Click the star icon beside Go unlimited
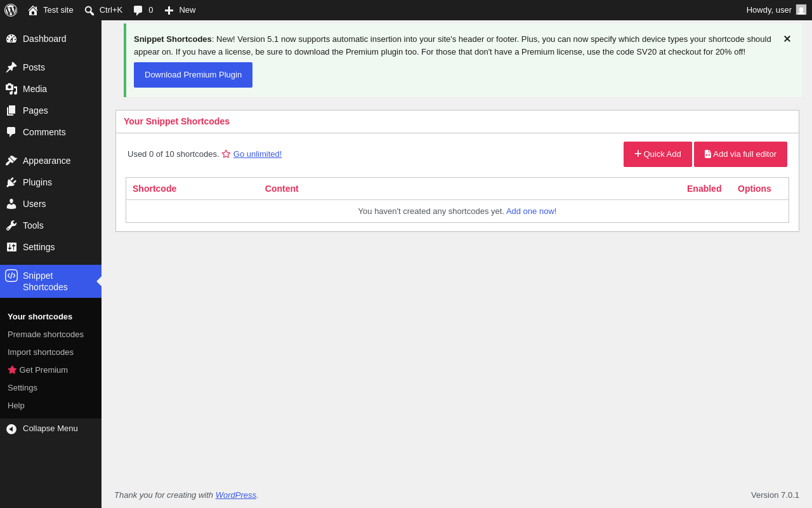This screenshot has height=508, width=812. tap(226, 154)
